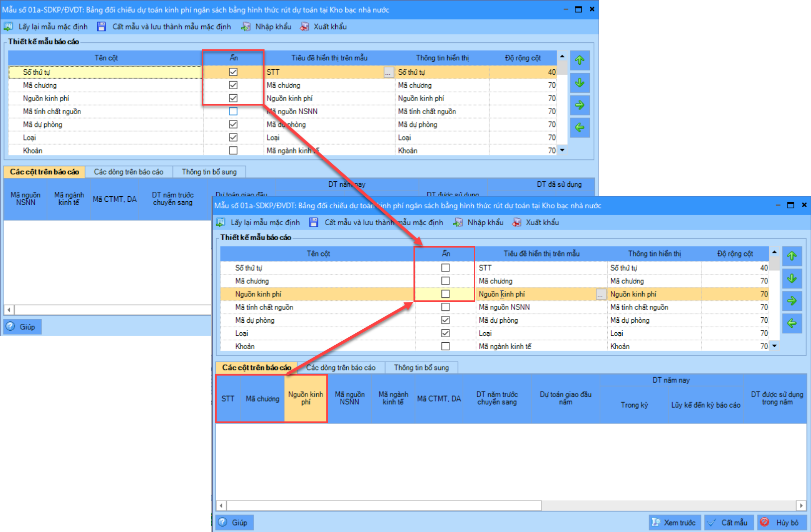Click the green up arrow in back window
This screenshot has width=811, height=532.
[580, 60]
